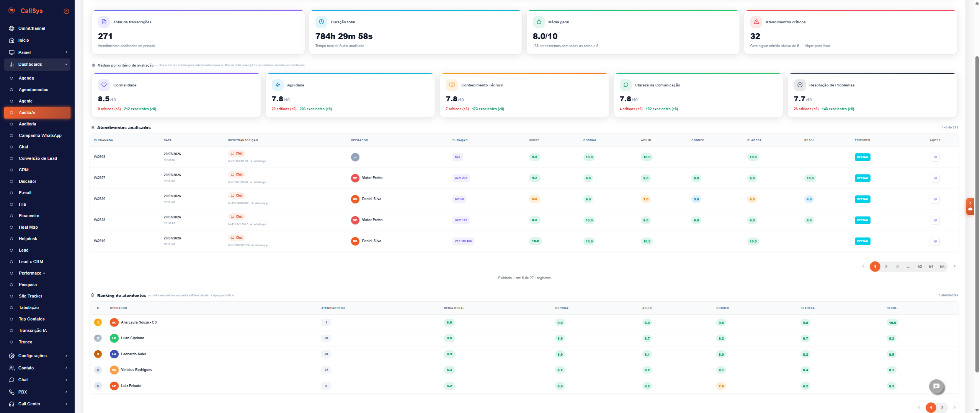The height and width of the screenshot is (413, 980).
Task: Expand the bottom Chat submenu chevron
Action: [x=66, y=380]
